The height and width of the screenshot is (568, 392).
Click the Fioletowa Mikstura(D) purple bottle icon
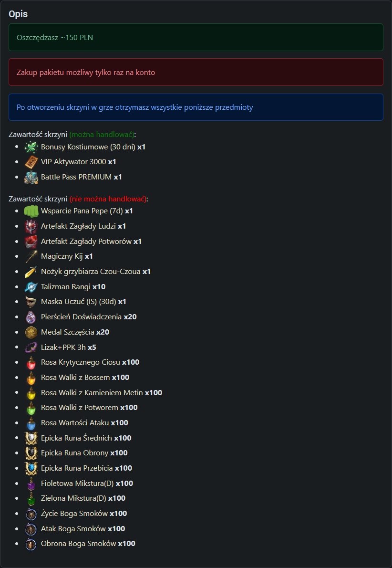point(31,484)
